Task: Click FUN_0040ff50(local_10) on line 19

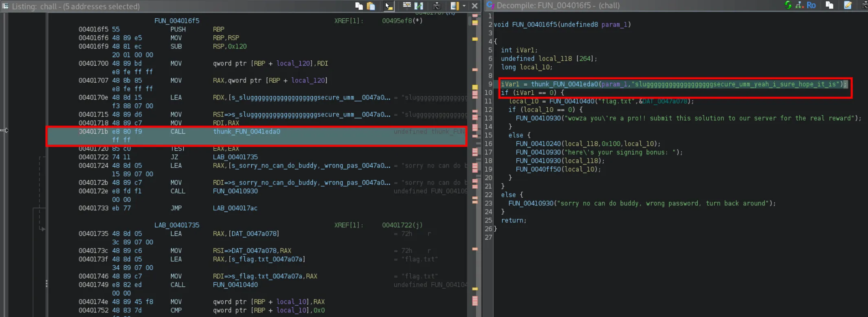Action: [558, 170]
